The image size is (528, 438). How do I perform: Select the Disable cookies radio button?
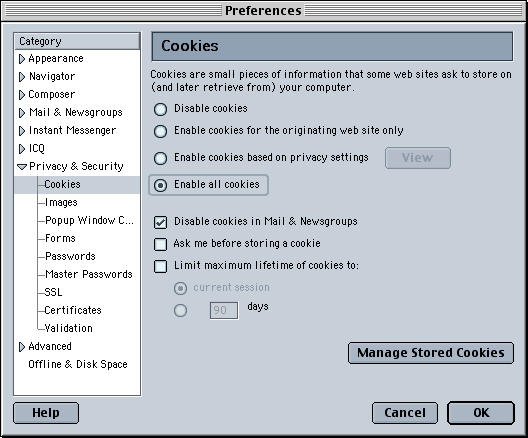click(x=160, y=109)
